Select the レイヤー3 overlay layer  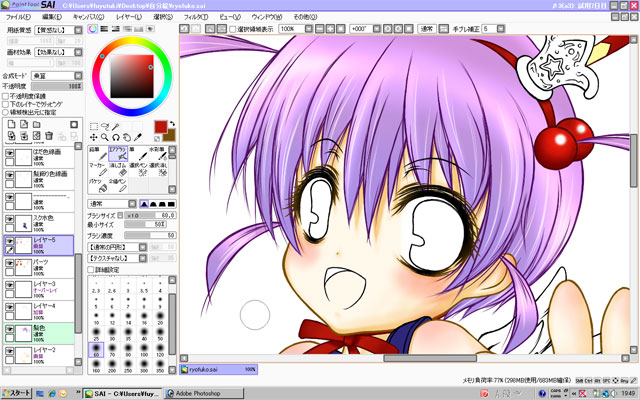[x=39, y=289]
